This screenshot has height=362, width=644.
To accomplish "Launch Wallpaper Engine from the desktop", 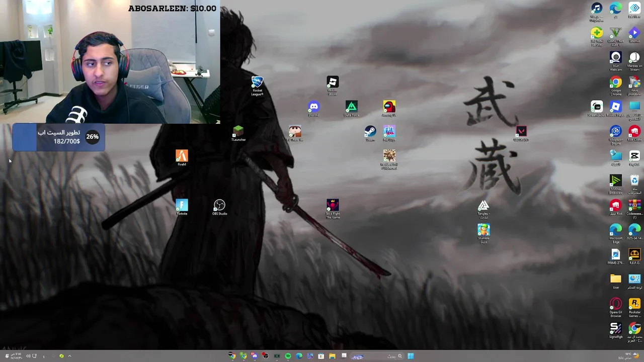I will [615, 135].
